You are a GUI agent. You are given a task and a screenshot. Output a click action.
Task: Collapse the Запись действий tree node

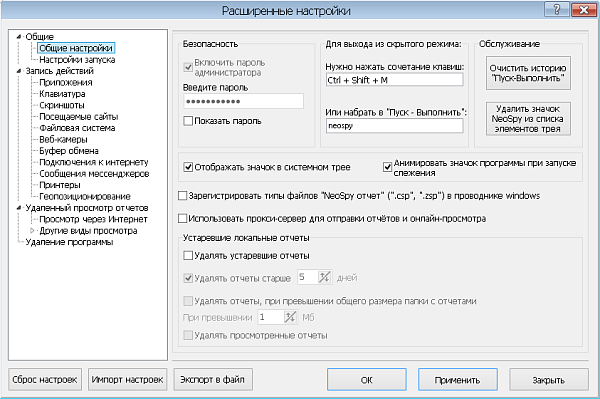[x=19, y=71]
